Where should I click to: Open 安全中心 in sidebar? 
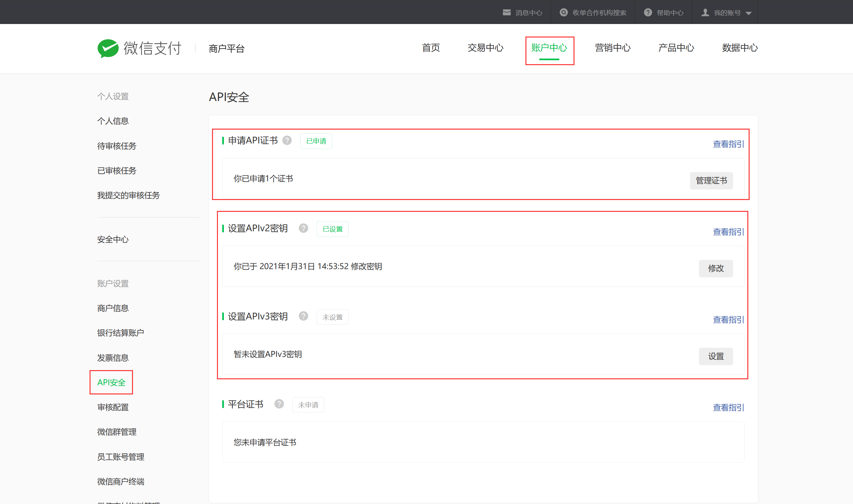point(113,239)
